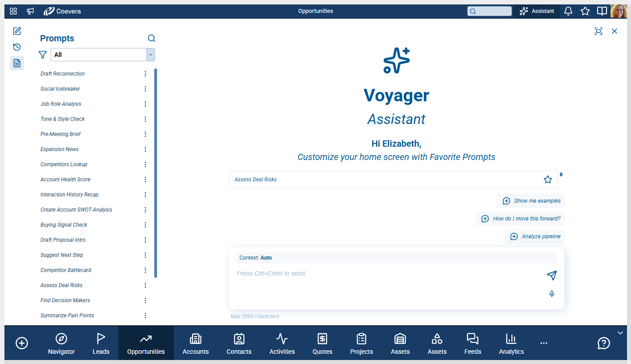This screenshot has width=631, height=364.
Task: Click the prompts list scrollbar
Action: [156, 173]
